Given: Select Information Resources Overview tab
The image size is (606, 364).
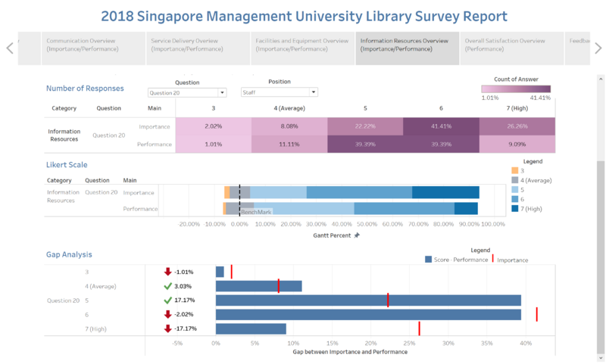Looking at the screenshot, I should click(x=408, y=48).
